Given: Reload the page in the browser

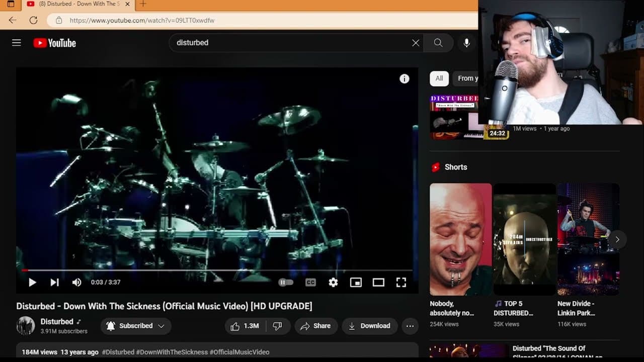Looking at the screenshot, I should (x=34, y=20).
